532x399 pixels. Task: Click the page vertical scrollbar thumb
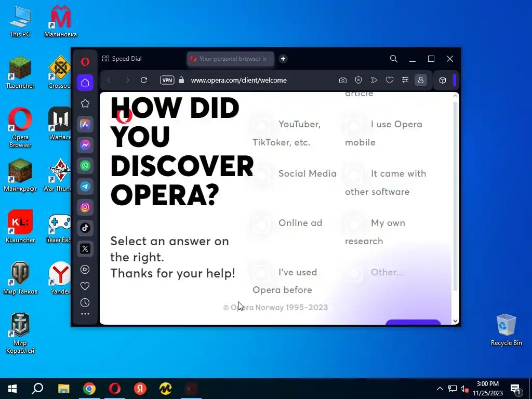click(455, 196)
